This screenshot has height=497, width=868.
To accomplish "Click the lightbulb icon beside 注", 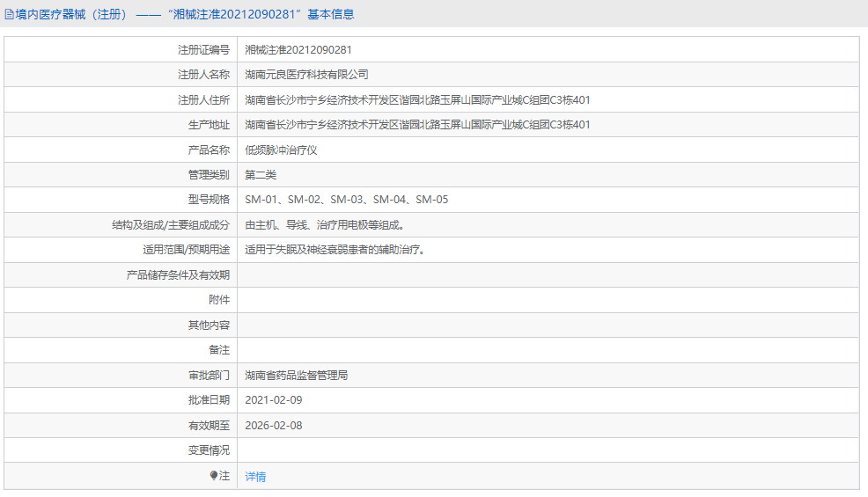I will [214, 475].
